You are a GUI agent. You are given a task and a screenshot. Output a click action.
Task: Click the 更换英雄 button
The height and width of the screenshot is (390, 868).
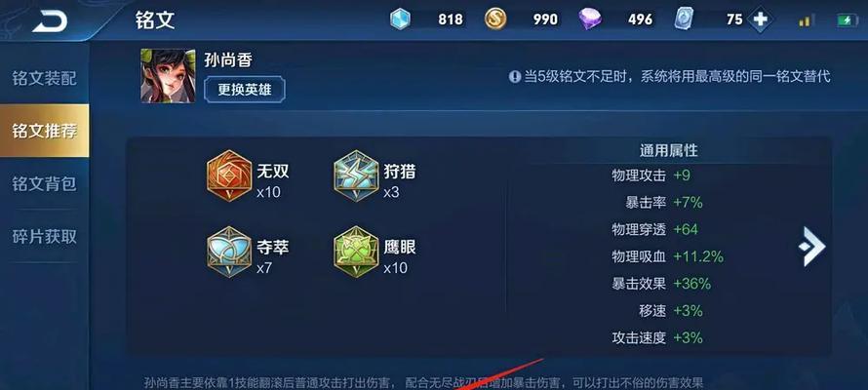245,90
